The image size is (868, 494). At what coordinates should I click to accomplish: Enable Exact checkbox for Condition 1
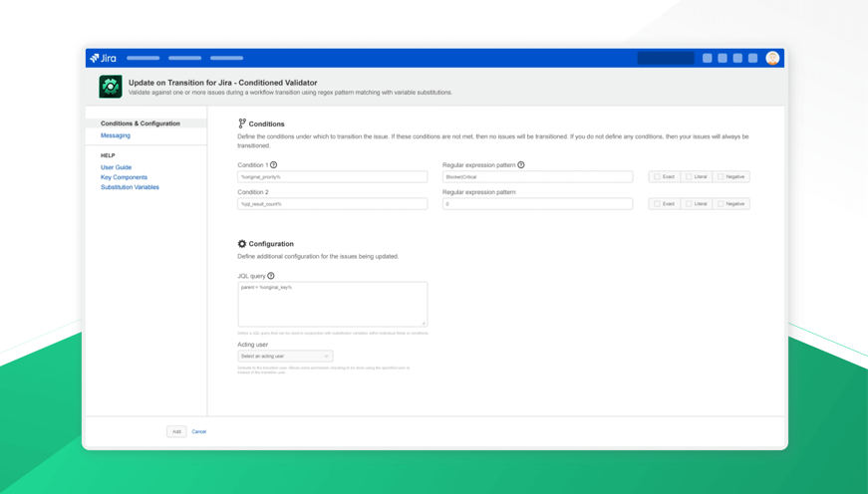click(x=657, y=177)
